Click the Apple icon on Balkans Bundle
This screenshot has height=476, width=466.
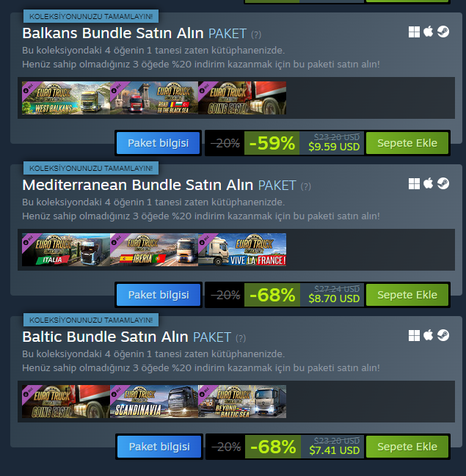[429, 32]
